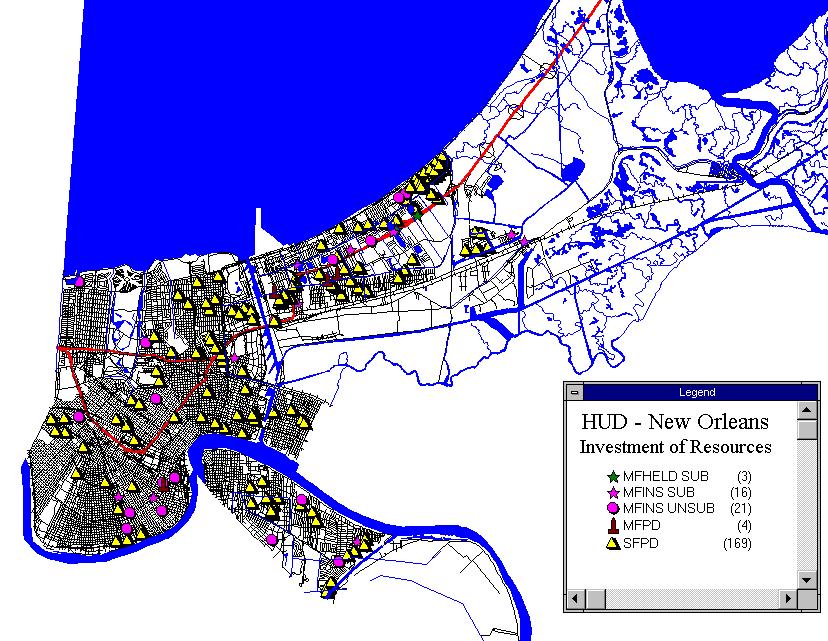This screenshot has width=828, height=641.
Task: Click the magenta circle MFINS UNSUB legend symbol
Action: (x=613, y=510)
